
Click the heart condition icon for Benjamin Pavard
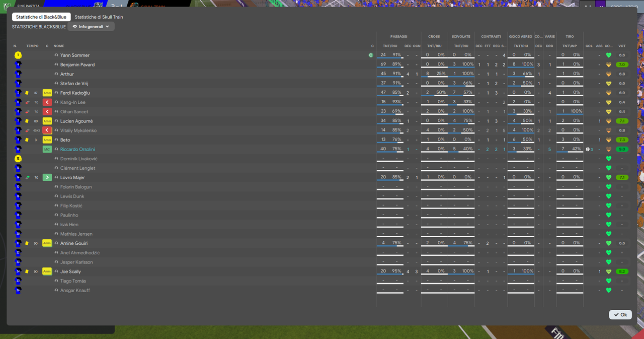[x=609, y=64]
